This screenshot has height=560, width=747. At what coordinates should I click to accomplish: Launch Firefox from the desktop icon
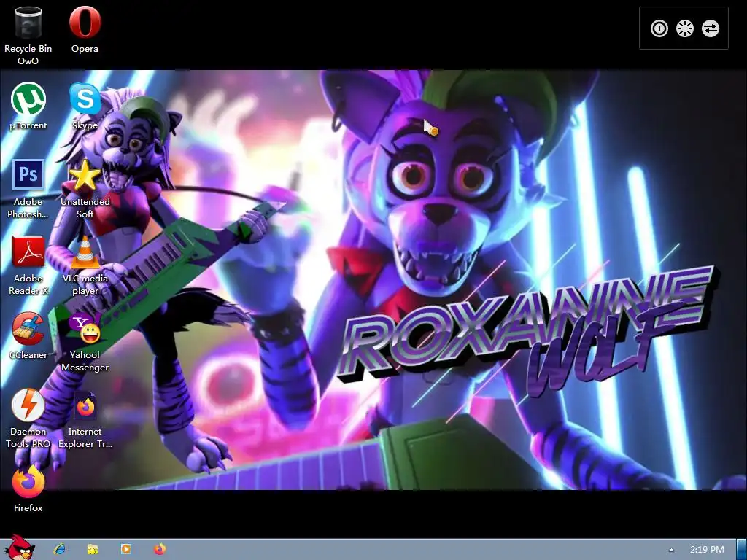pyautogui.click(x=28, y=489)
